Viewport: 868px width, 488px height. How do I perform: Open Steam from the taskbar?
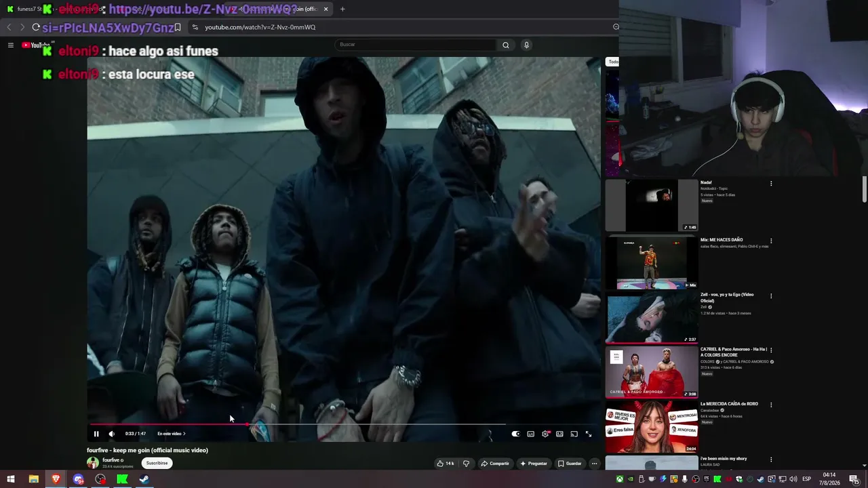click(144, 479)
